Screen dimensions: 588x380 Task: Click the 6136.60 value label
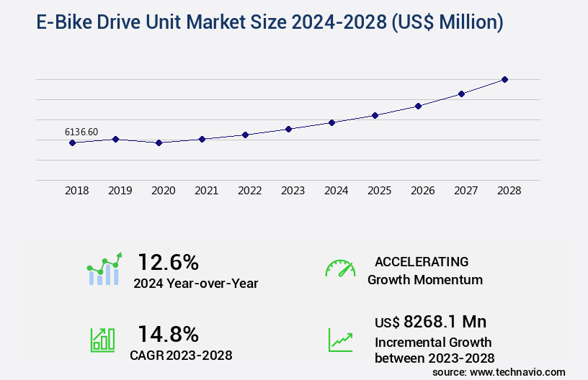pyautogui.click(x=81, y=132)
